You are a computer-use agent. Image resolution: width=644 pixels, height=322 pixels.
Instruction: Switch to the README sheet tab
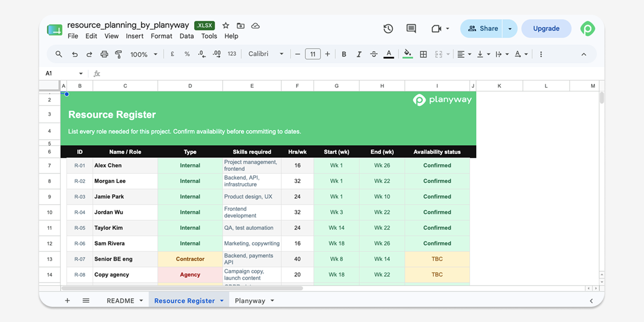pos(121,300)
